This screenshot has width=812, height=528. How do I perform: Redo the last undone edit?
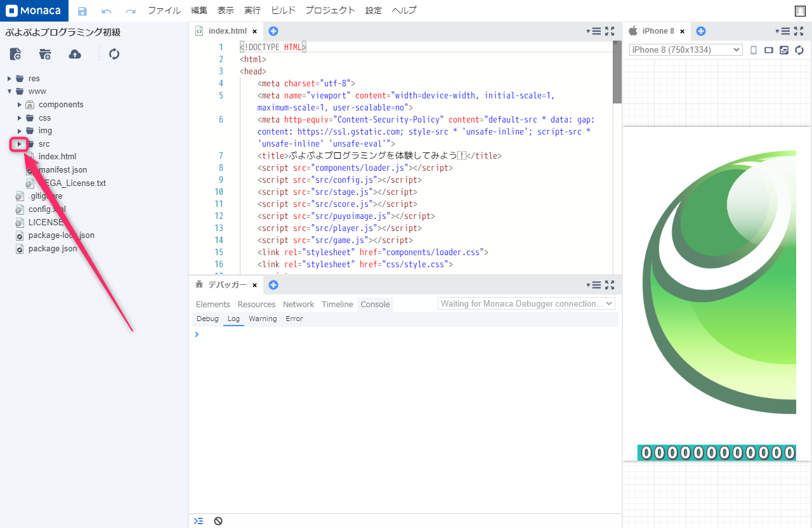coord(131,11)
